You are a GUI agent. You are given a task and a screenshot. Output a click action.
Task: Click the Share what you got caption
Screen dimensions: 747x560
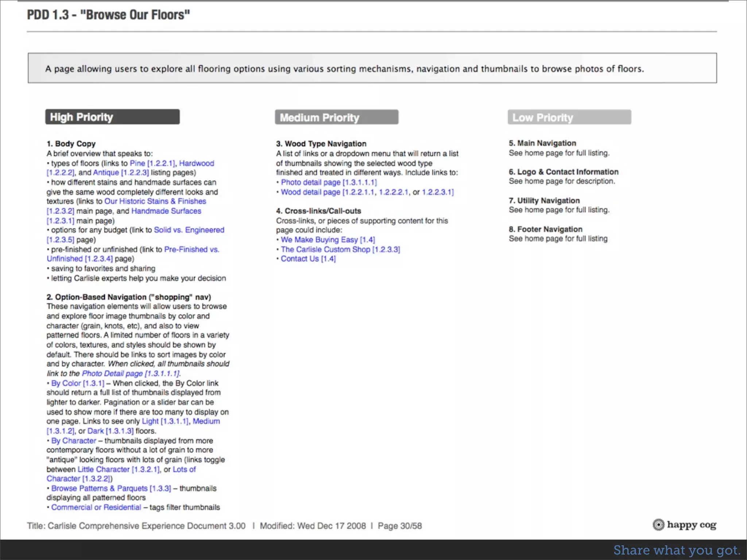tap(677, 550)
